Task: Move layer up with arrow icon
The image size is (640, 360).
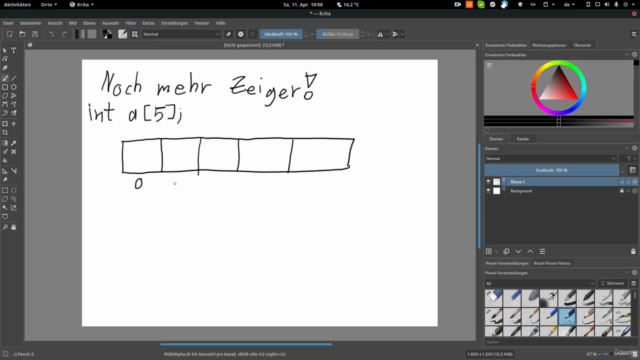Action: click(530, 251)
